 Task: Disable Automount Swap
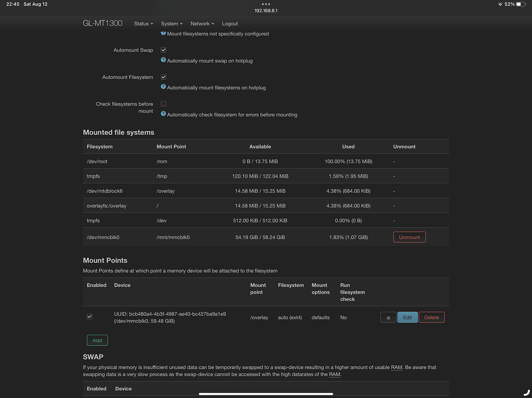(x=163, y=50)
